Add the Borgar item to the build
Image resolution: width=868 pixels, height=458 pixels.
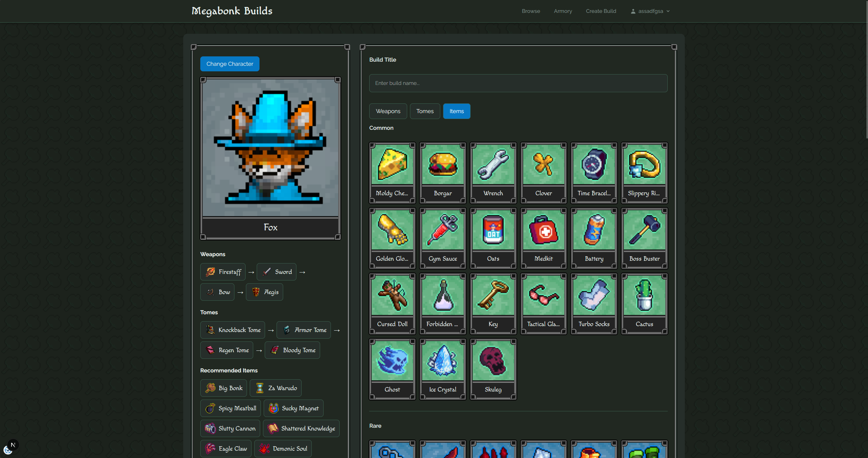[x=443, y=165]
